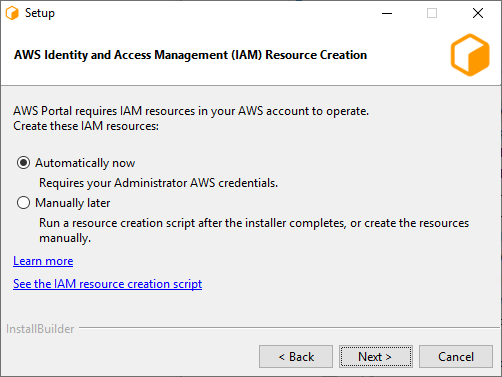The width and height of the screenshot is (502, 377).
Task: Close the Setup window
Action: coord(478,13)
